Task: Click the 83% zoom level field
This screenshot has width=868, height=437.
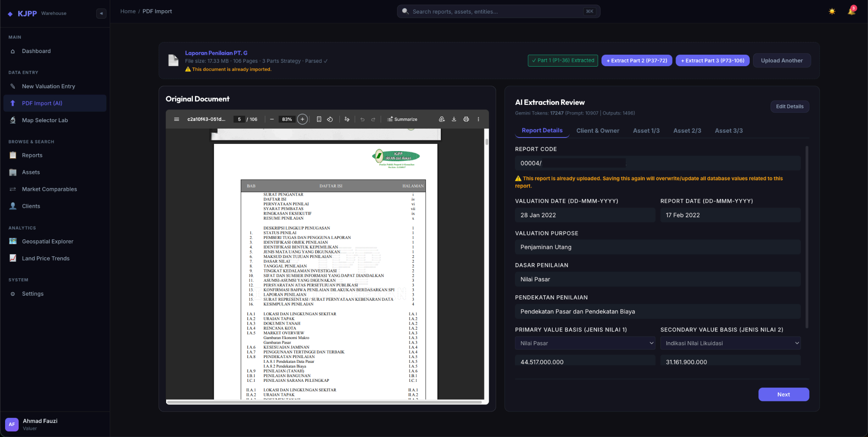Action: tap(287, 119)
